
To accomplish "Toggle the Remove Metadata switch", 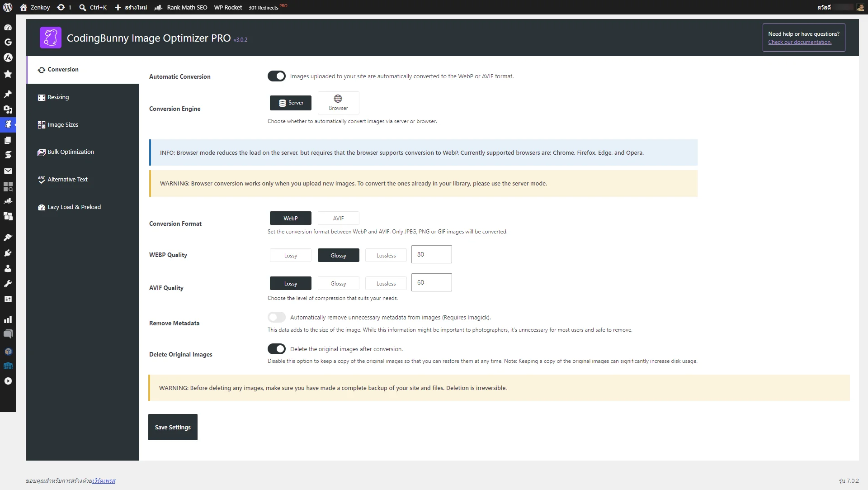I will pos(277,317).
